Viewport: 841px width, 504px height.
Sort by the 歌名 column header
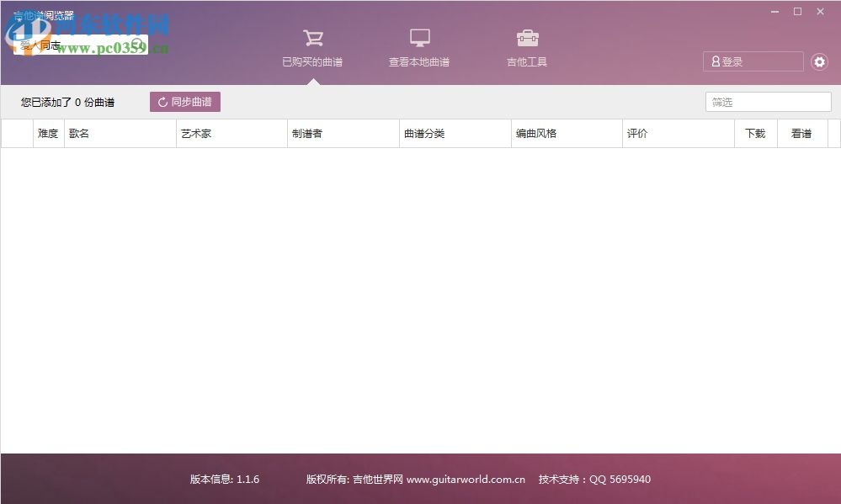click(x=78, y=133)
